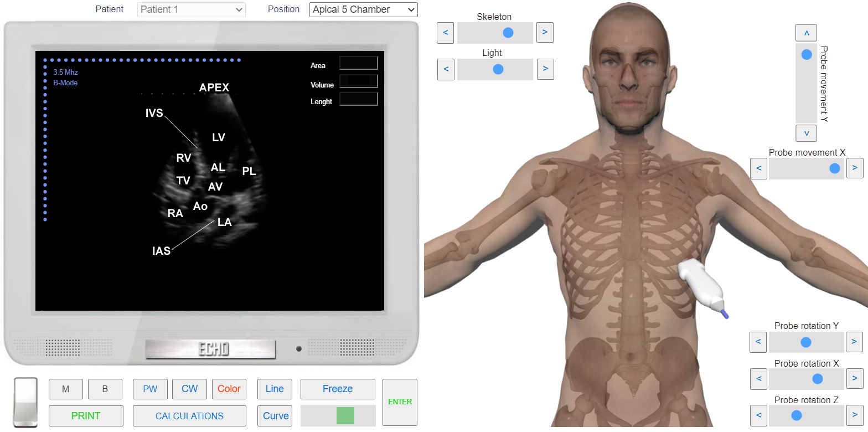This screenshot has width=868, height=432.
Task: Click Probe rotation Y right arrow
Action: click(854, 342)
